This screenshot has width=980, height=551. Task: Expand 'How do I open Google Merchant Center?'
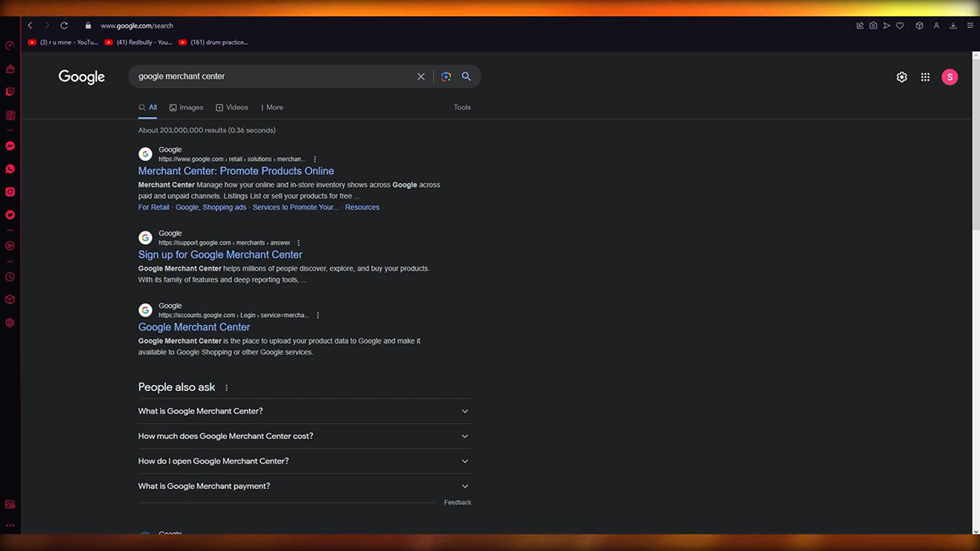[x=304, y=461]
